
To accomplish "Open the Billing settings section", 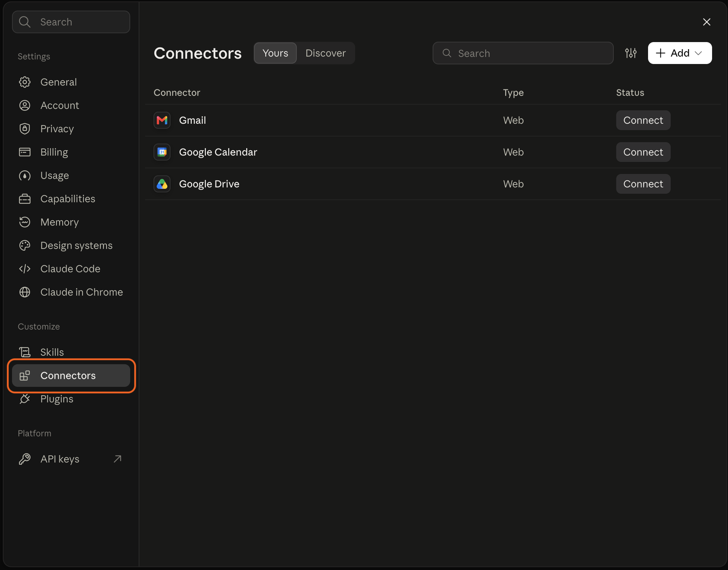I will 71,152.
